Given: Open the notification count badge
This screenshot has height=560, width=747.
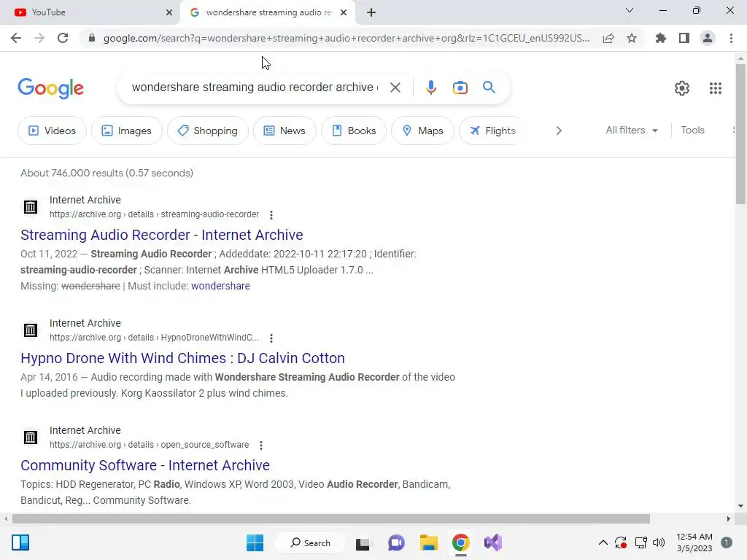Looking at the screenshot, I should click(726, 542).
